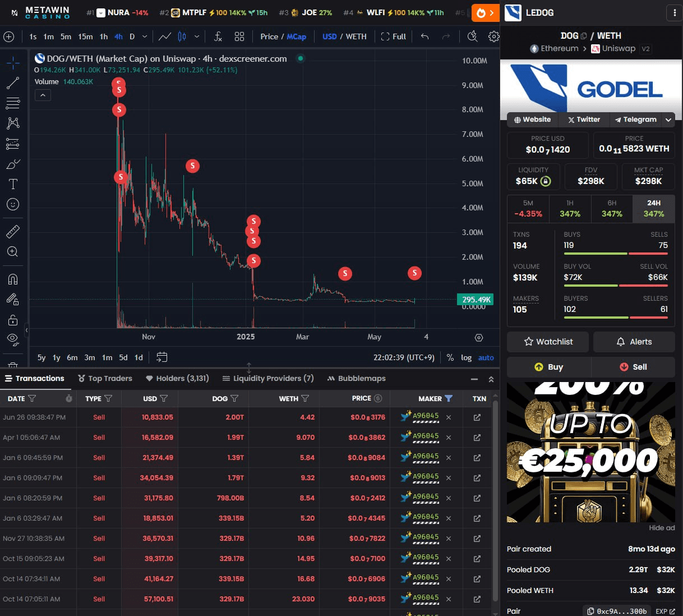Collapse the Volume indicator legend

pyautogui.click(x=43, y=95)
